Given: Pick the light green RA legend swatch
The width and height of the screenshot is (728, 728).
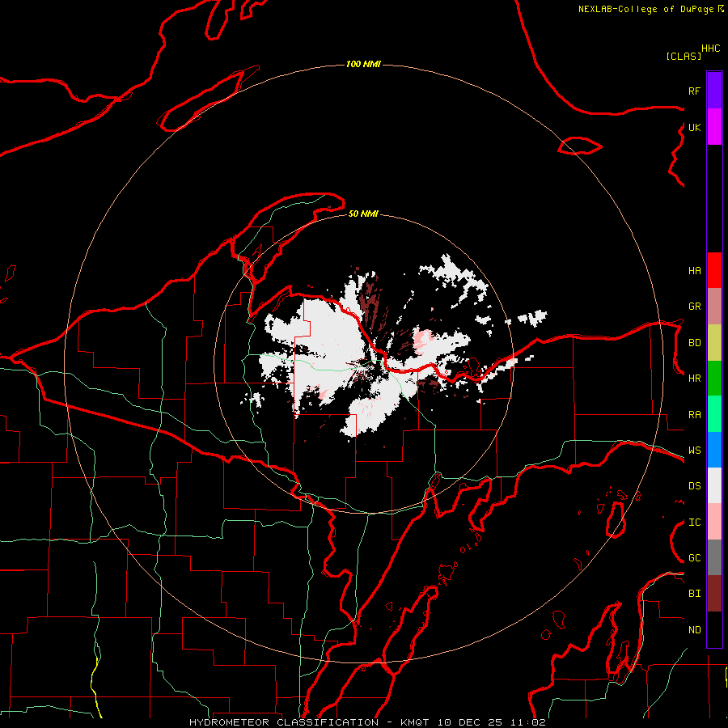Looking at the screenshot, I should point(714,414).
